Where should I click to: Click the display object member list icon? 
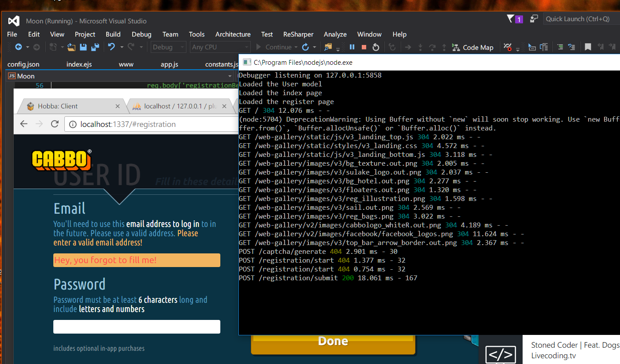pyautogui.click(x=532, y=47)
